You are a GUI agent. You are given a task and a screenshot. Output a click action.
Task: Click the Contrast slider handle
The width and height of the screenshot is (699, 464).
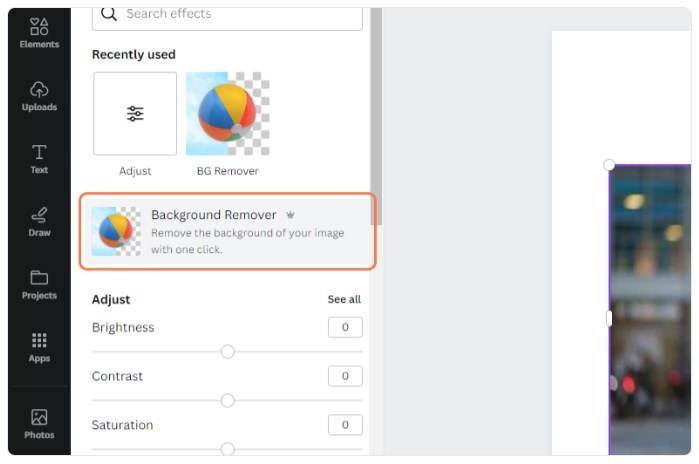point(227,400)
